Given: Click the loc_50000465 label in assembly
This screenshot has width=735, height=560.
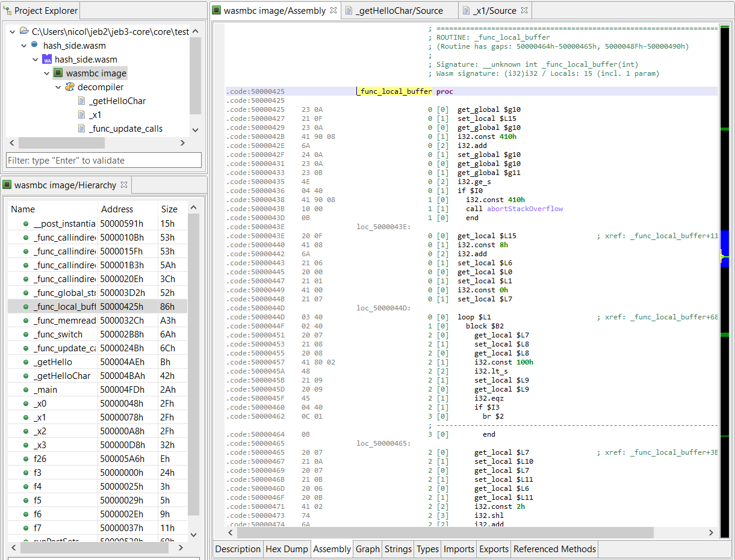Looking at the screenshot, I should coord(383,443).
